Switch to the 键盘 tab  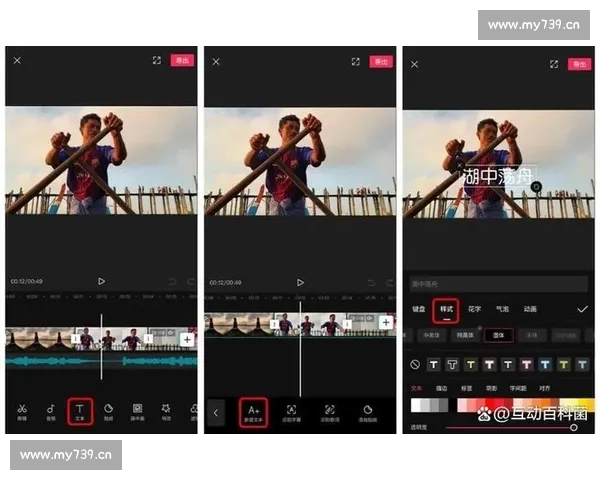(419, 309)
